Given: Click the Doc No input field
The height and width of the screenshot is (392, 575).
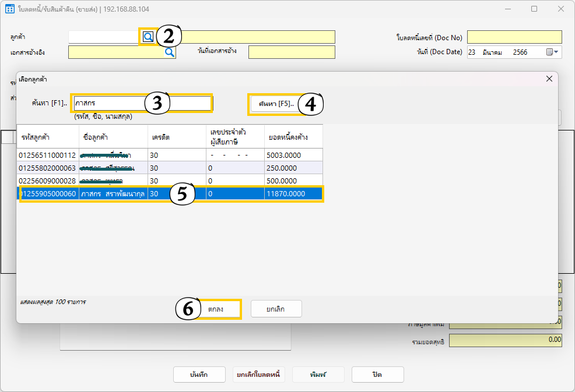Looking at the screenshot, I should click(514, 37).
